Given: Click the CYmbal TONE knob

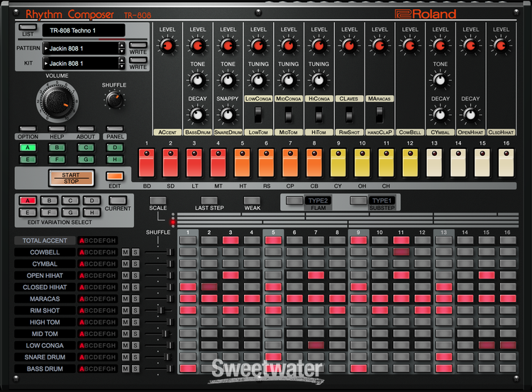Looking at the screenshot, I should (x=440, y=79).
